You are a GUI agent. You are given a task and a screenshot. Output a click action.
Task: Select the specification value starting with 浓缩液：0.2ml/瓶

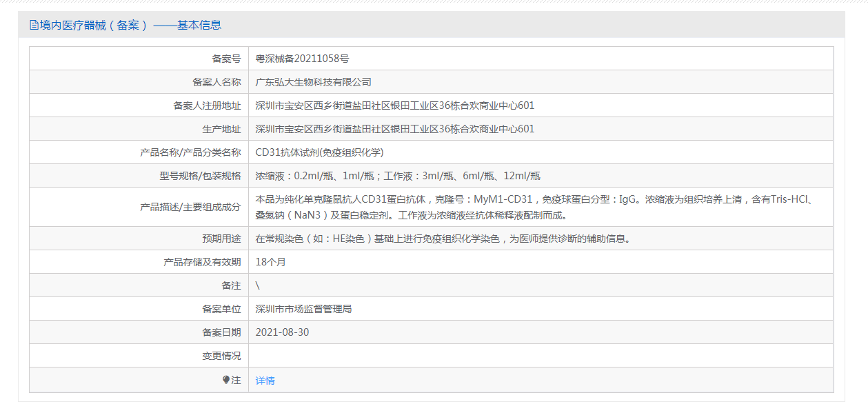(398, 176)
